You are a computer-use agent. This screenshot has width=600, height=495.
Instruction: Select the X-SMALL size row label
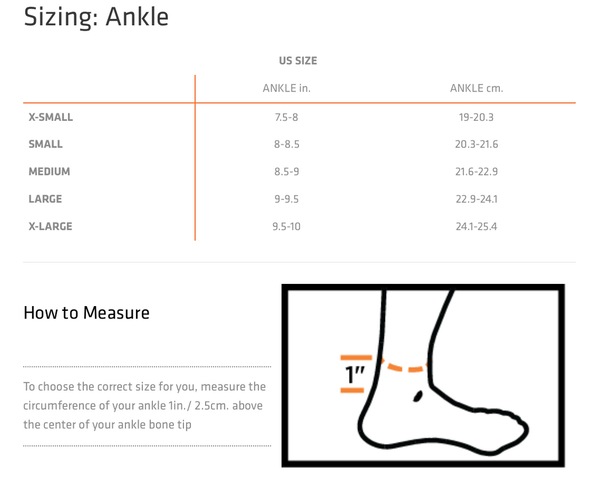51,117
